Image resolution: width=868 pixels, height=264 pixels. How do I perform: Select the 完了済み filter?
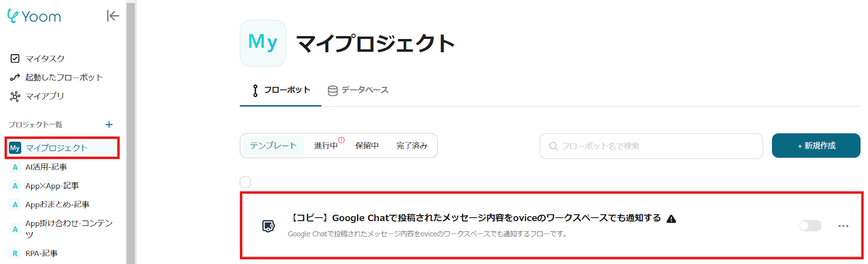coord(412,146)
